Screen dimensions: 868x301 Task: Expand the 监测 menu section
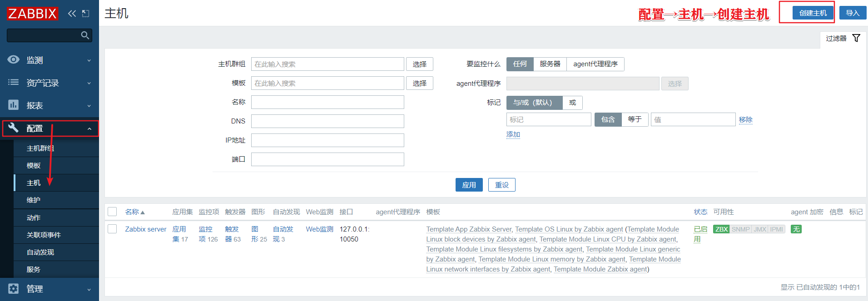tap(50, 60)
